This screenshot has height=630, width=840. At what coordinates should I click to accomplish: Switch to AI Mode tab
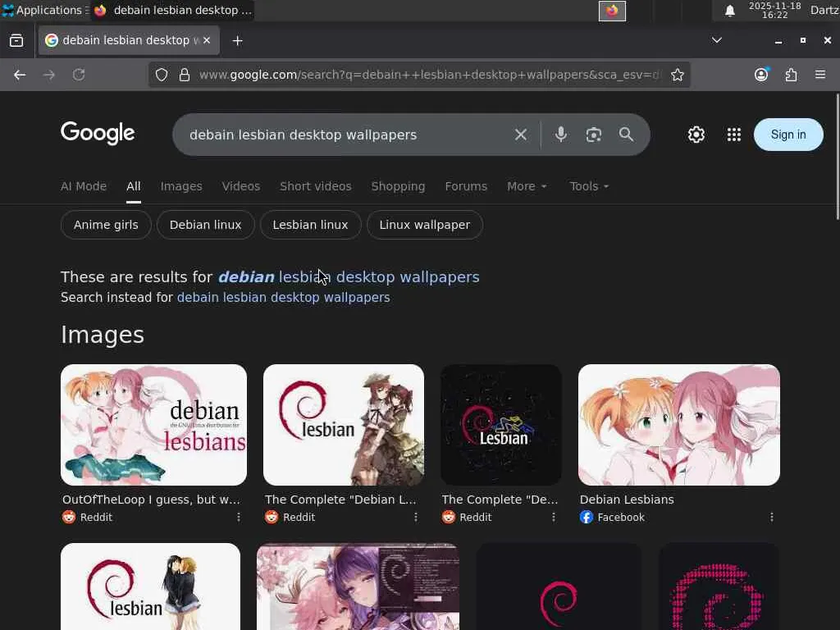point(84,186)
